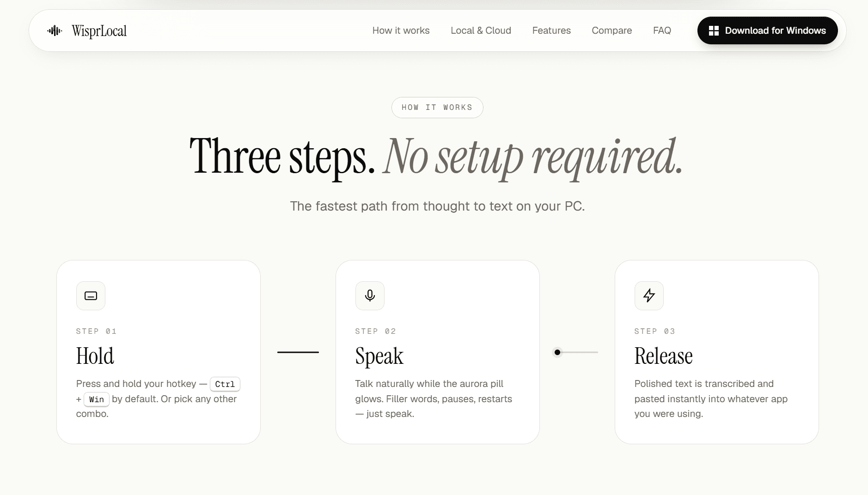The width and height of the screenshot is (868, 495).
Task: Click the fastest path from thought subtitle
Action: (x=437, y=206)
